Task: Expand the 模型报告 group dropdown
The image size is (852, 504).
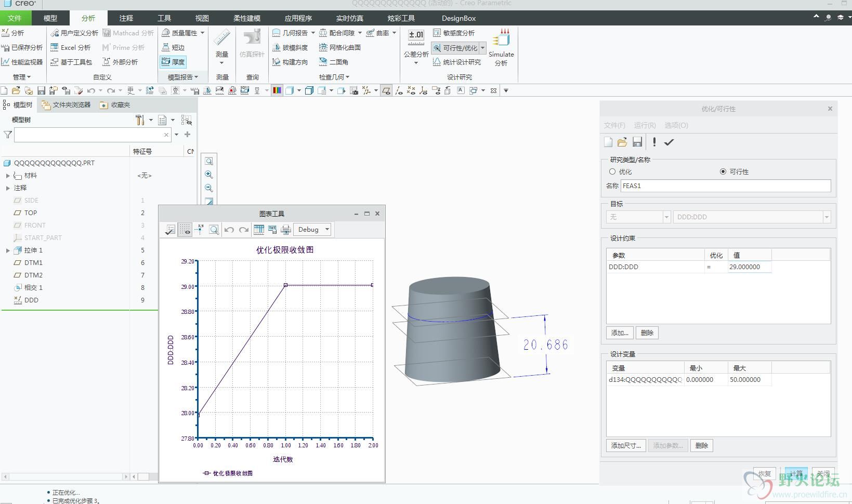Action: [x=183, y=77]
